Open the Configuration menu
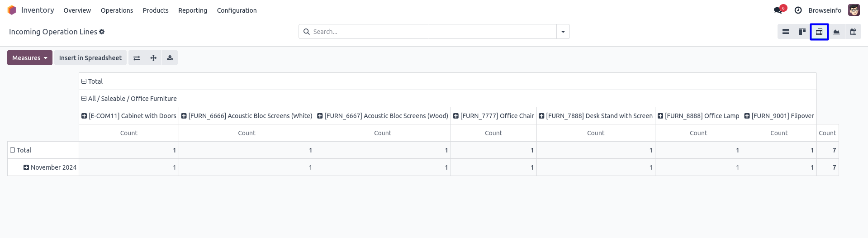The width and height of the screenshot is (868, 238). 237,10
